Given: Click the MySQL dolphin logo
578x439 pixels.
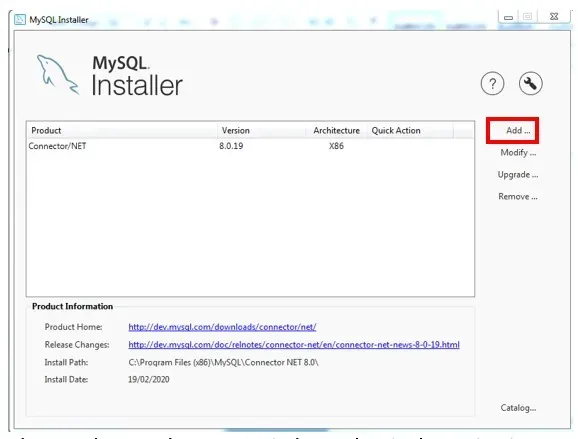Looking at the screenshot, I should [58, 75].
